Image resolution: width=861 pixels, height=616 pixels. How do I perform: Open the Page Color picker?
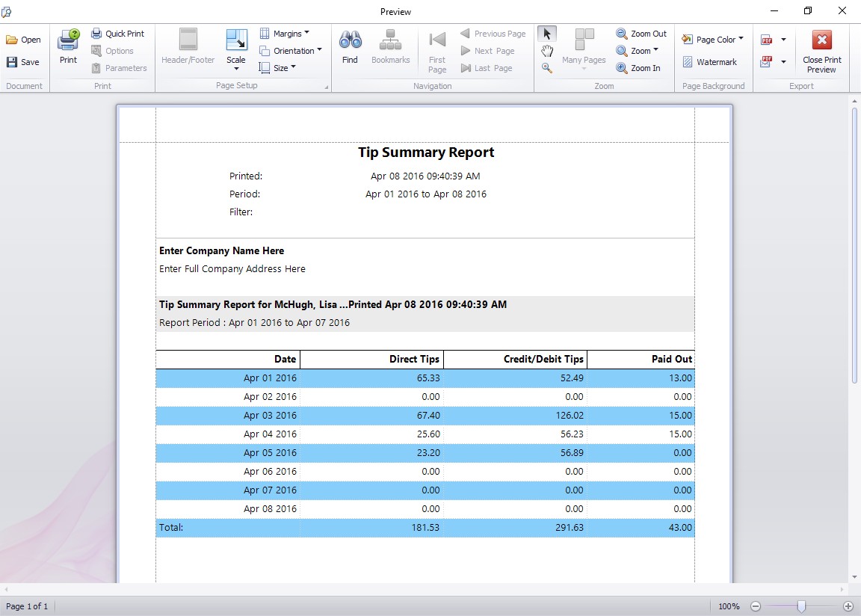click(713, 40)
